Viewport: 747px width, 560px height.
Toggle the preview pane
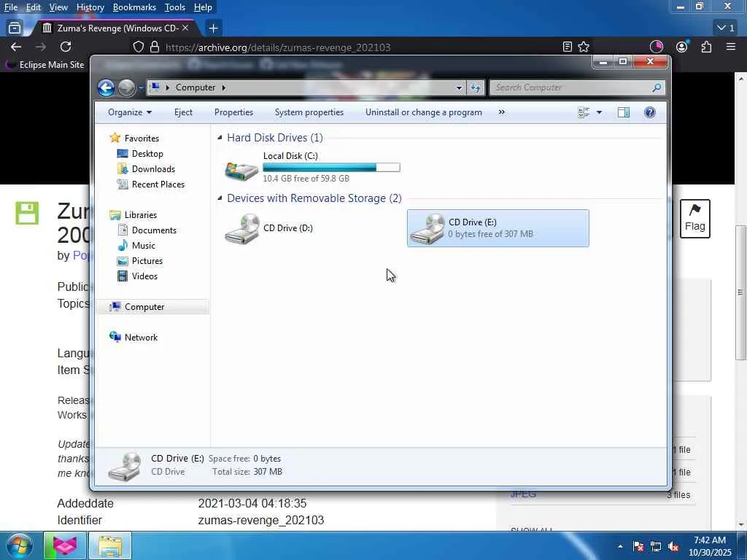pyautogui.click(x=624, y=112)
